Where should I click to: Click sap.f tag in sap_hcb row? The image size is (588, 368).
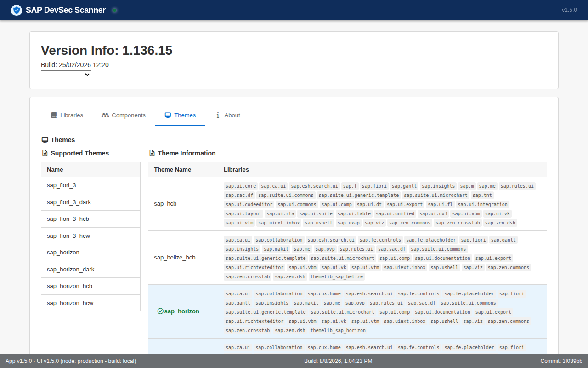(350, 186)
